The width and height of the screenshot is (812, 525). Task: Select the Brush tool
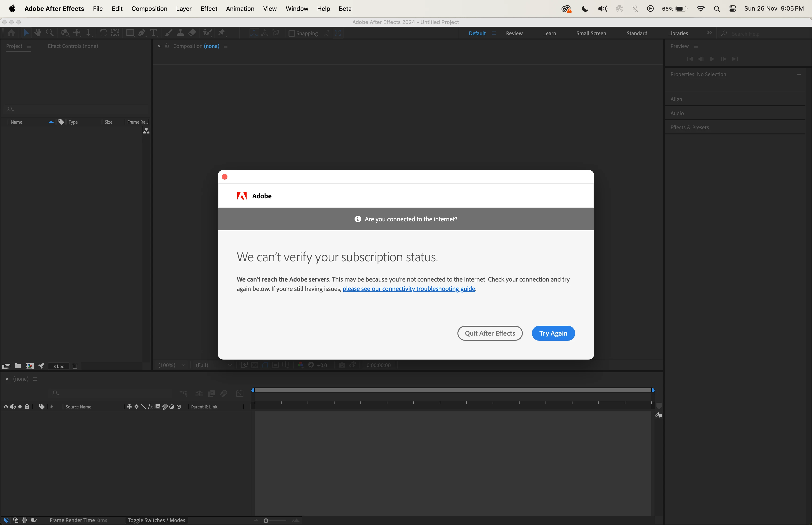click(168, 33)
